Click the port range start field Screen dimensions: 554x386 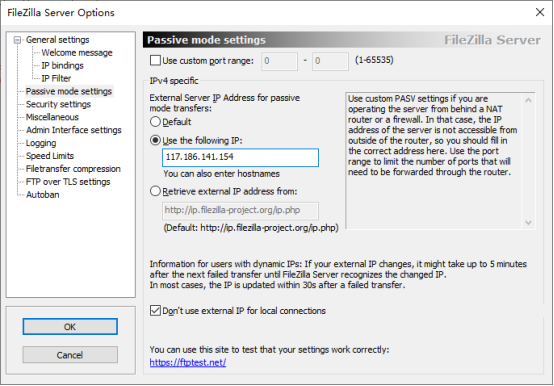pos(279,61)
